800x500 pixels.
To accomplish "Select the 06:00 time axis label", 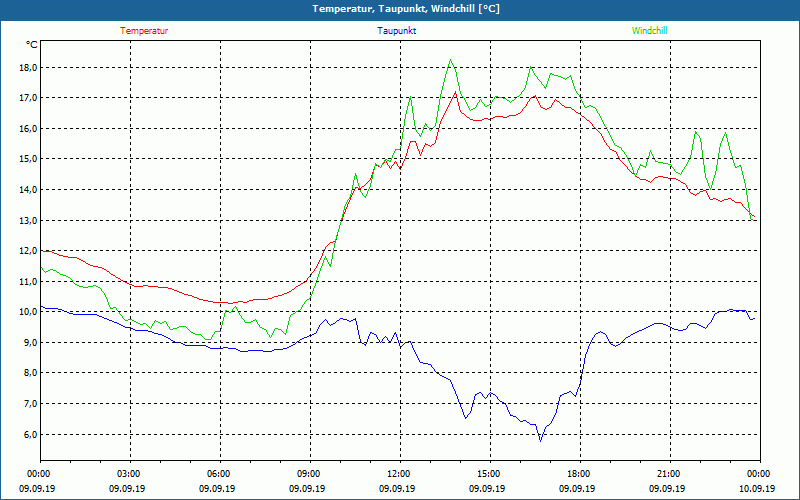I will (x=219, y=474).
